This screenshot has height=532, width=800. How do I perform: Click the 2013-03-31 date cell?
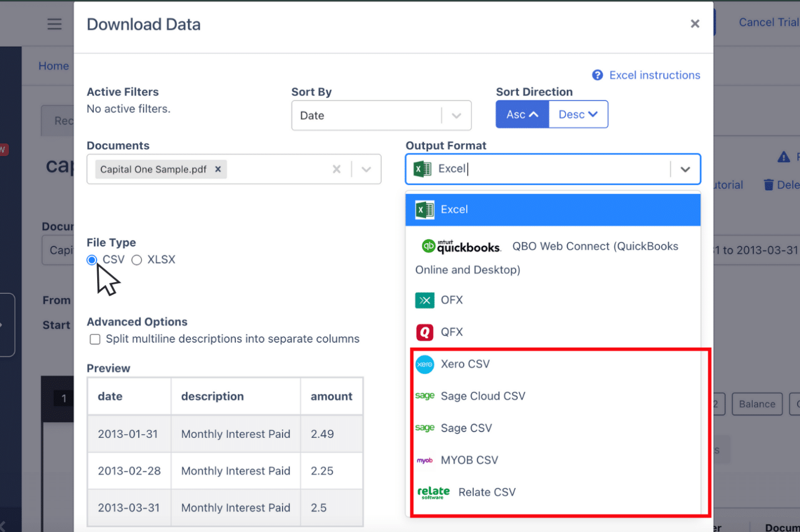coord(129,508)
